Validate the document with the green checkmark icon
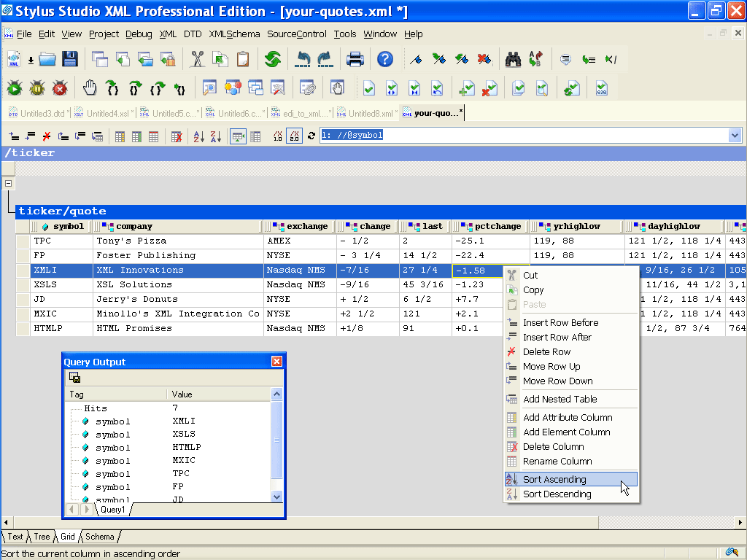Viewport: 747px width, 560px height. [x=368, y=87]
